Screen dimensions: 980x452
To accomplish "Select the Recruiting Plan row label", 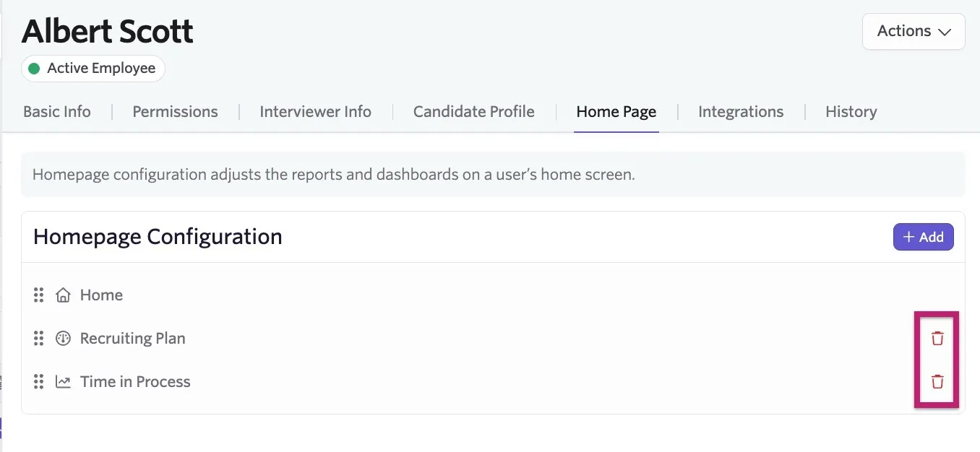I will tap(133, 338).
